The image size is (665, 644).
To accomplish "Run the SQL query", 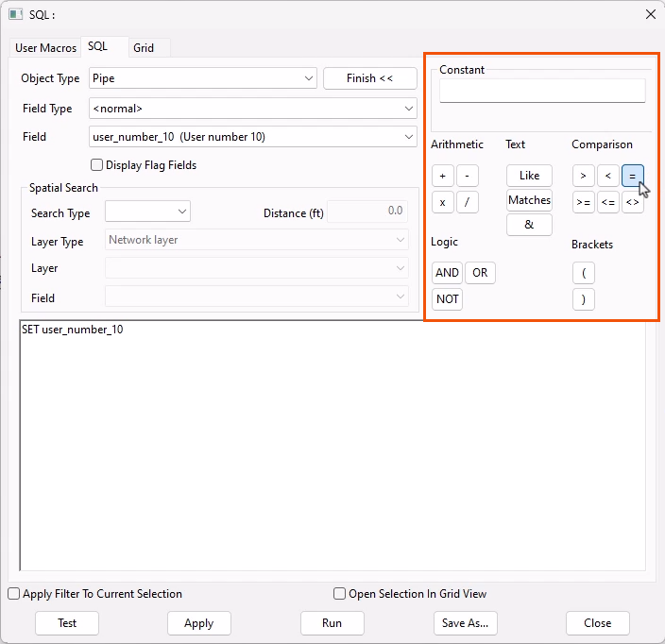I will click(332, 623).
